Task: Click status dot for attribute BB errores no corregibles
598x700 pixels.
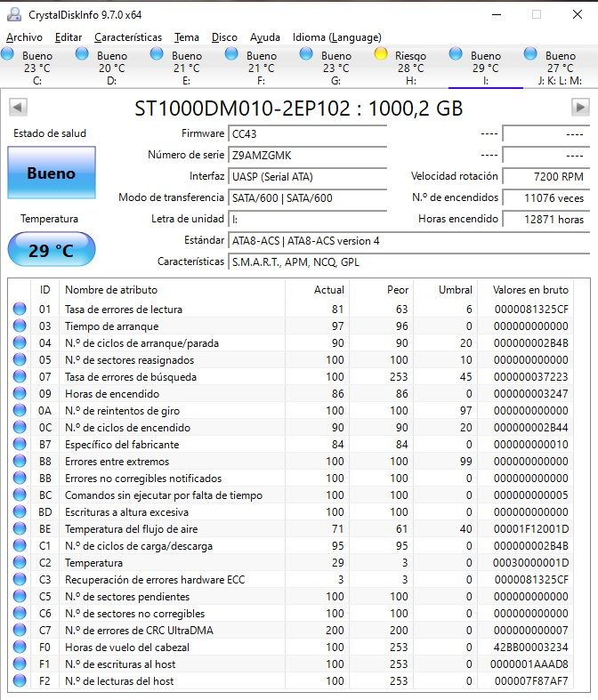Action: (x=20, y=479)
